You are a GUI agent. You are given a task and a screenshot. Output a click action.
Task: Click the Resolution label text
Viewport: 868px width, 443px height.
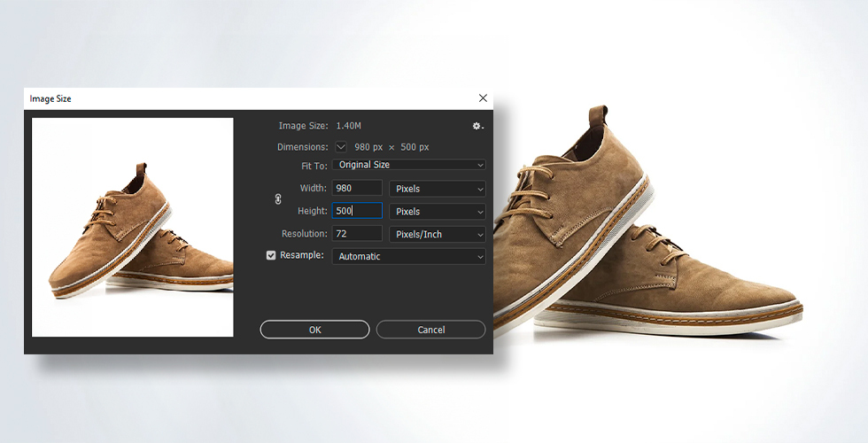305,234
